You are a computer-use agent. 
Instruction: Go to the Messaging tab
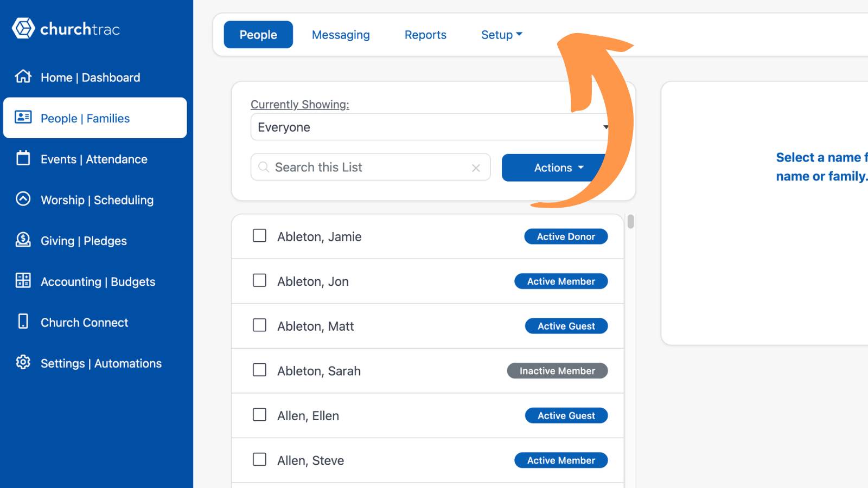341,35
